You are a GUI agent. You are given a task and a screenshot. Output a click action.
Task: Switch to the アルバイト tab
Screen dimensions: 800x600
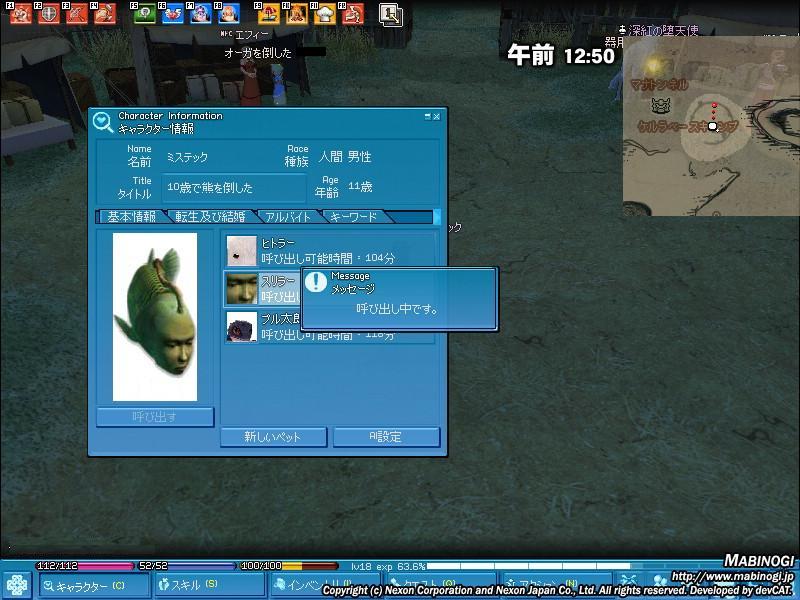(x=288, y=217)
